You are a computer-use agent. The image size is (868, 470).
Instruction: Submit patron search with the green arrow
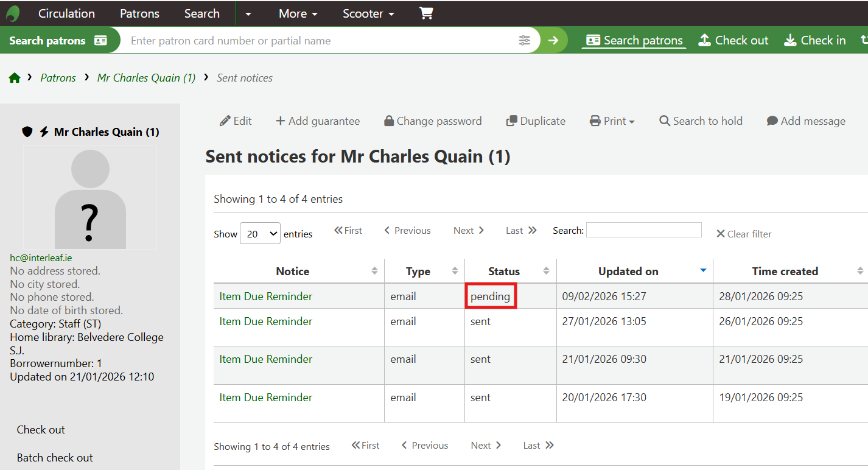tap(553, 40)
